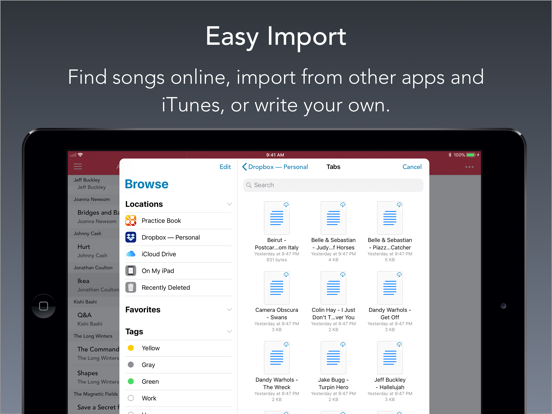Select the Practice Book location icon
This screenshot has height=414, width=552.
[x=131, y=221]
